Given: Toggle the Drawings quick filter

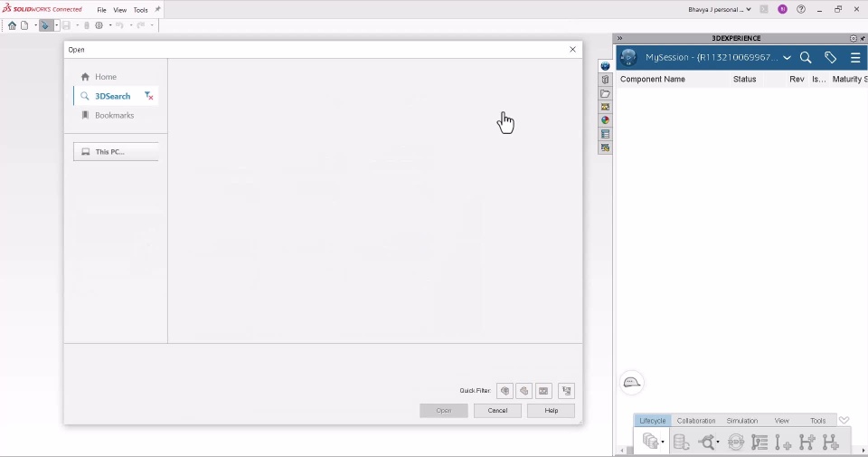Looking at the screenshot, I should pyautogui.click(x=543, y=391).
